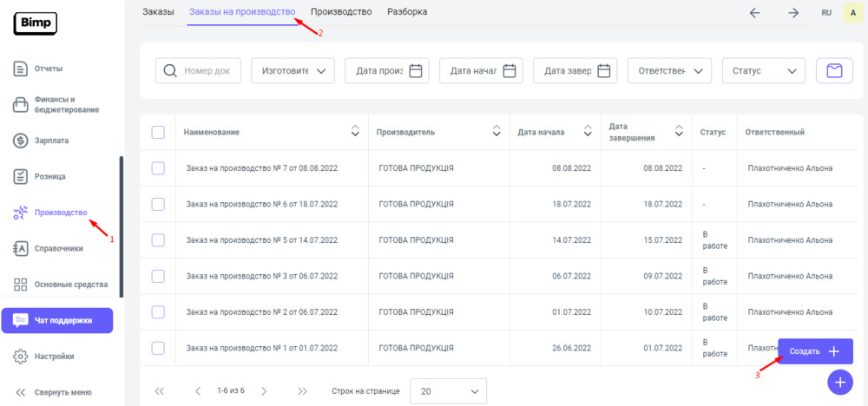Click the Создать create button

click(815, 351)
